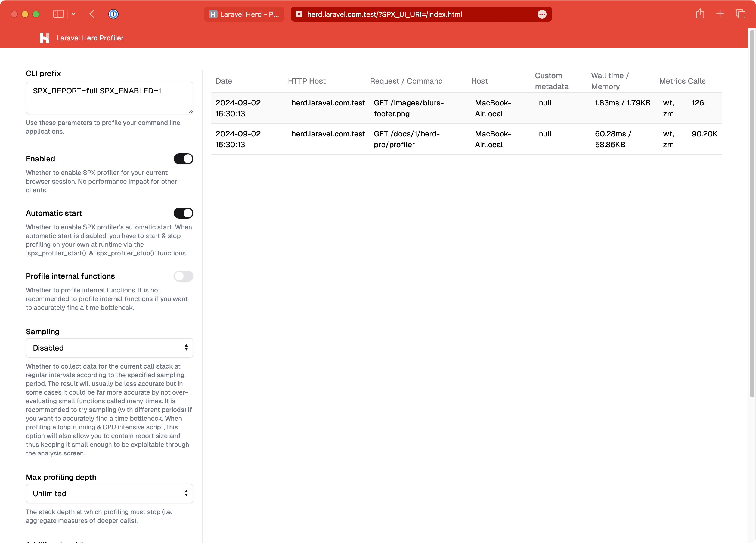This screenshot has width=756, height=543.
Task: Disable the Enabled profiler toggle
Action: 183,159
